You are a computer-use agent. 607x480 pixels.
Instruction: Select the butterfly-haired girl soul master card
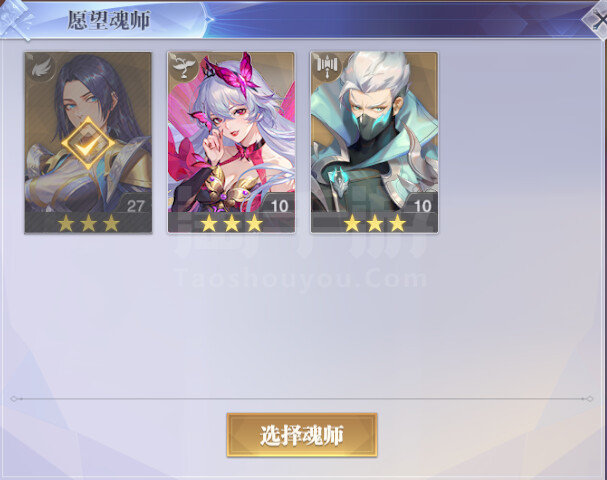pyautogui.click(x=231, y=142)
